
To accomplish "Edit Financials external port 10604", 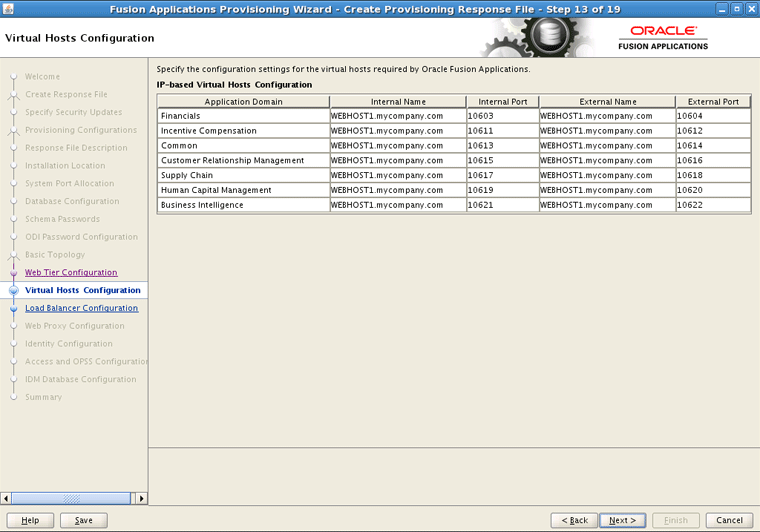I will pos(713,116).
